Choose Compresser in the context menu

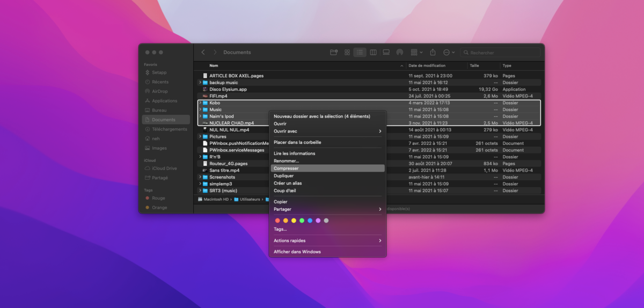327,168
